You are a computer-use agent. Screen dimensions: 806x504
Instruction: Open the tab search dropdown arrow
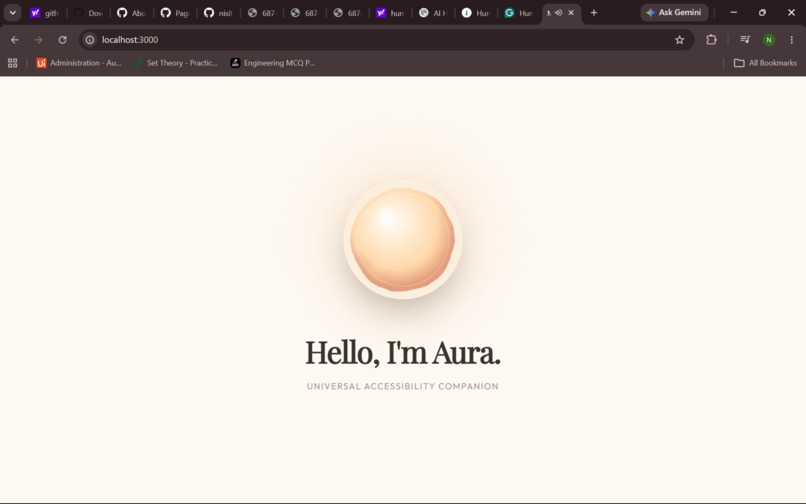pyautogui.click(x=12, y=13)
